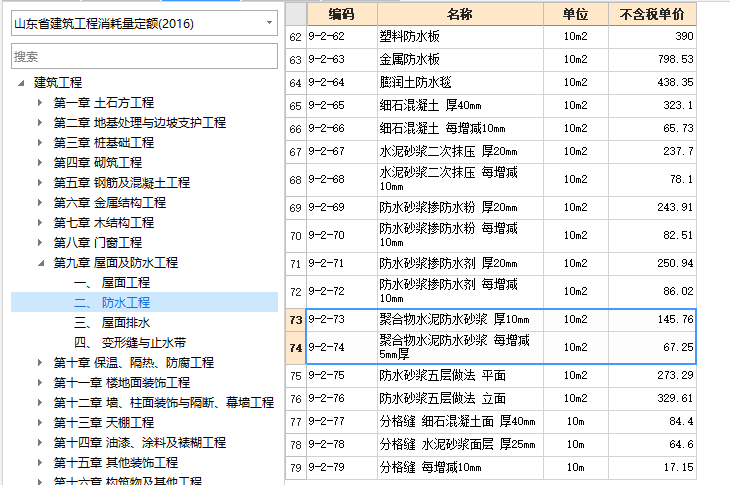The height and width of the screenshot is (485, 730).
Task: Click name cell 金属防水板
Action: coord(460,60)
